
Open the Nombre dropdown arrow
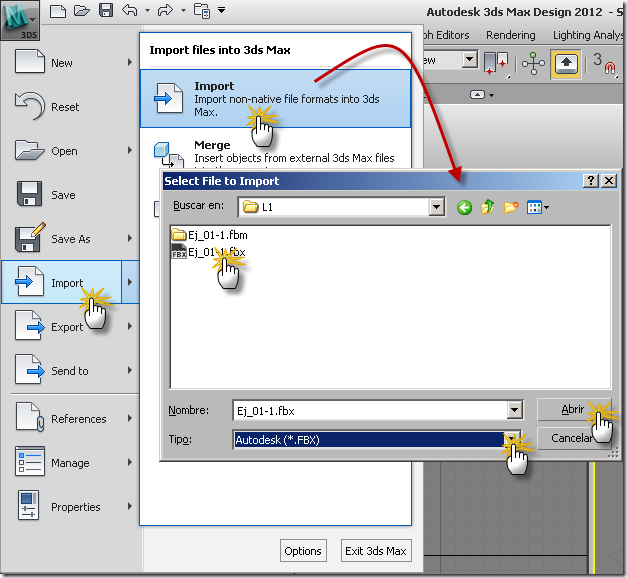pos(515,410)
